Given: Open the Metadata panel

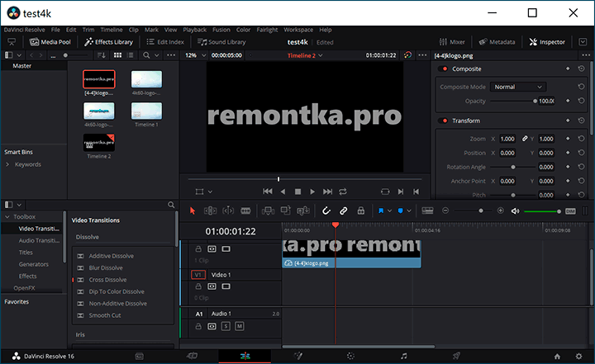Looking at the screenshot, I should [497, 42].
